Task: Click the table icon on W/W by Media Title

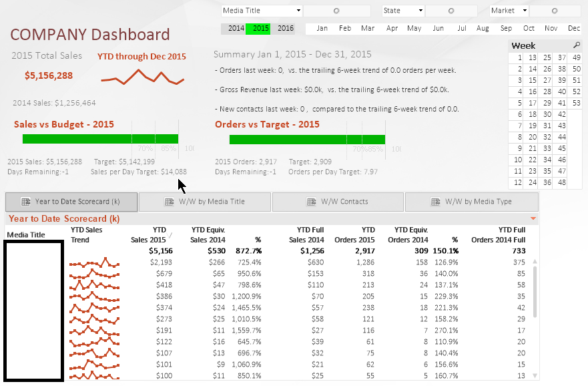Action: [x=171, y=202]
